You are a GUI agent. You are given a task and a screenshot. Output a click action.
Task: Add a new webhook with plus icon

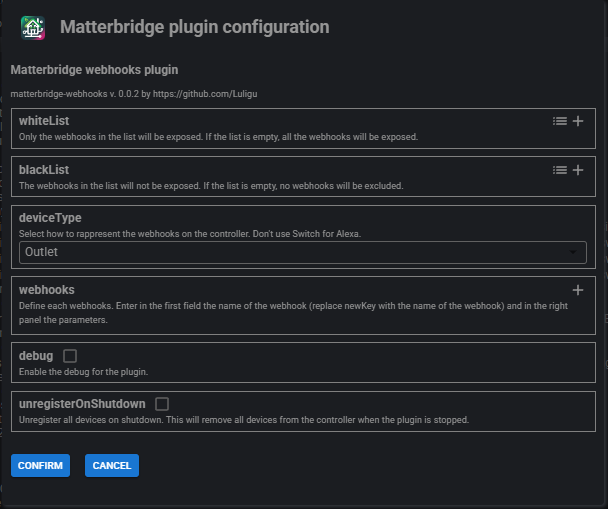click(x=578, y=290)
